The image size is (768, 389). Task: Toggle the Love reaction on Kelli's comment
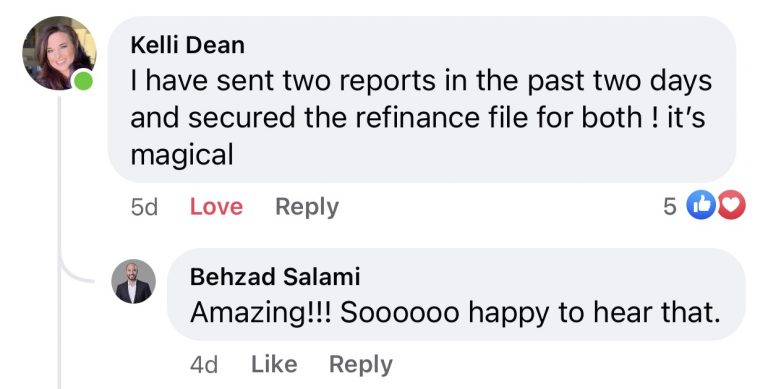(x=216, y=207)
